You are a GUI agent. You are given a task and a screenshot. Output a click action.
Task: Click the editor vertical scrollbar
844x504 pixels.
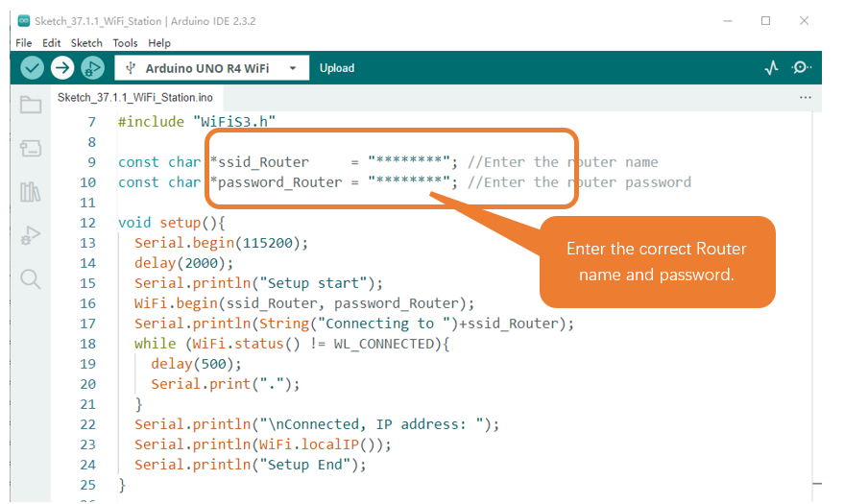coord(816,306)
